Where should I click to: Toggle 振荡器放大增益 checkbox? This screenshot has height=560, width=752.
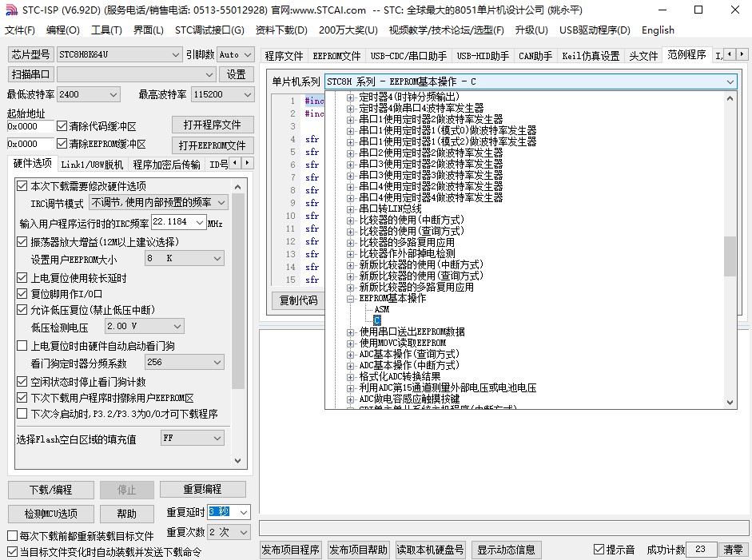pos(22,241)
